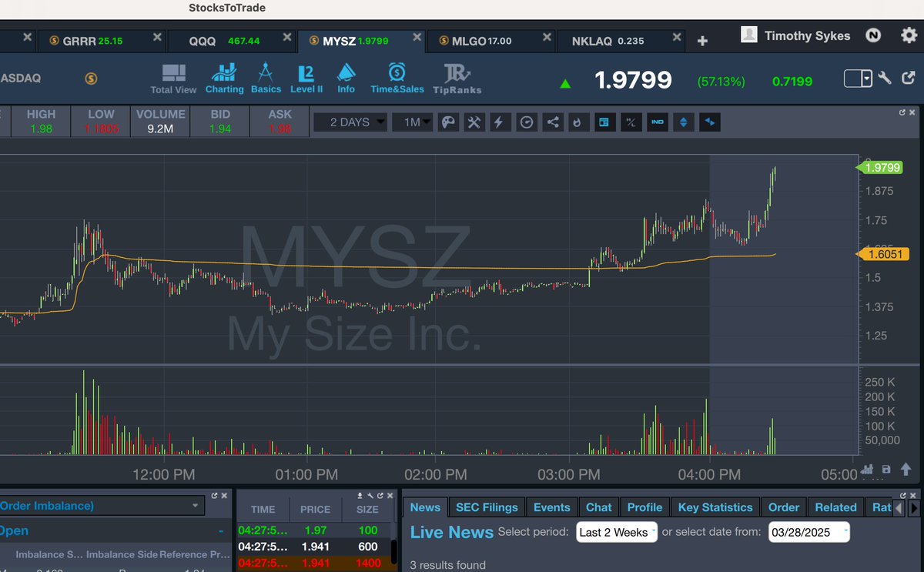Close the GRRR tab
This screenshot has width=924, height=572.
(x=158, y=38)
